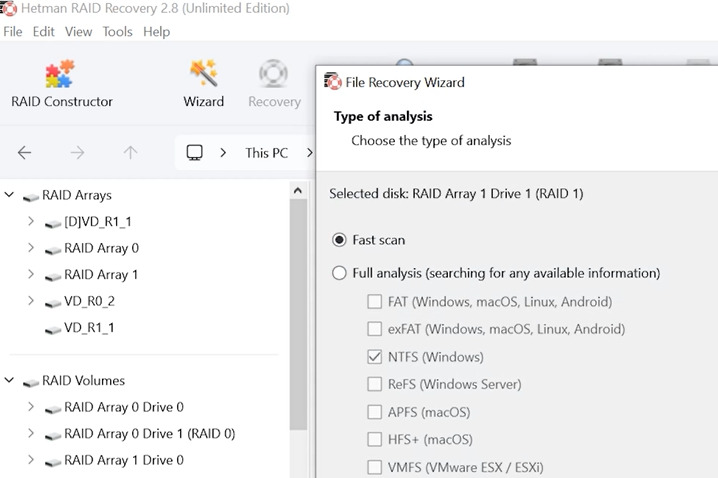Collapse the RAID Volumes tree node
Image resolution: width=718 pixels, height=478 pixels.
[x=9, y=380]
